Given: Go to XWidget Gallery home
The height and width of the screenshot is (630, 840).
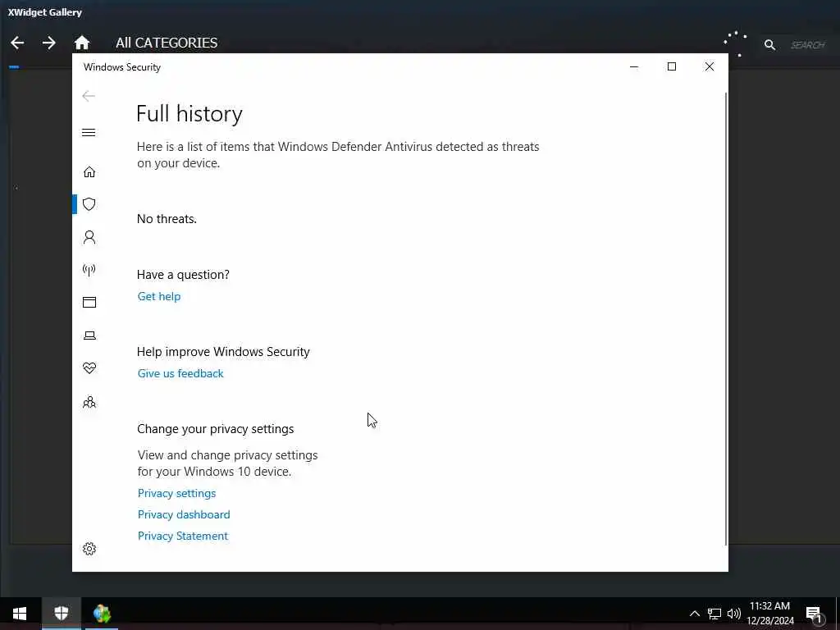Looking at the screenshot, I should [x=82, y=43].
